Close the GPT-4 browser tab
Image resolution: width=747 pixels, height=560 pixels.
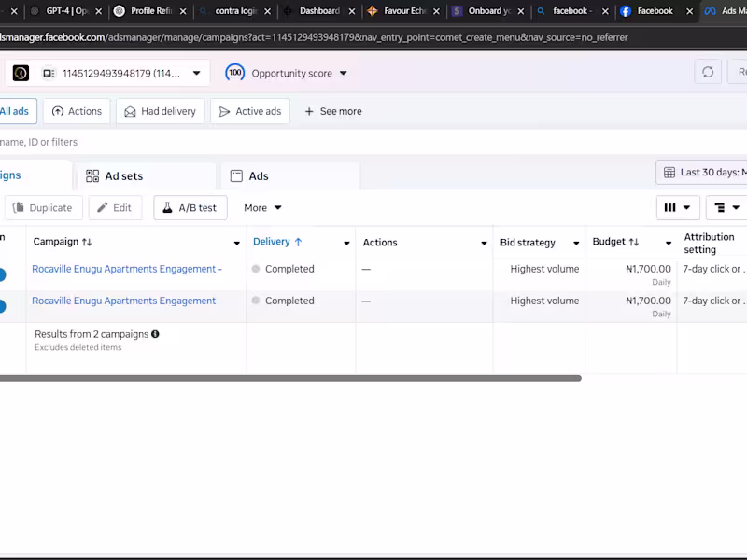(x=99, y=11)
